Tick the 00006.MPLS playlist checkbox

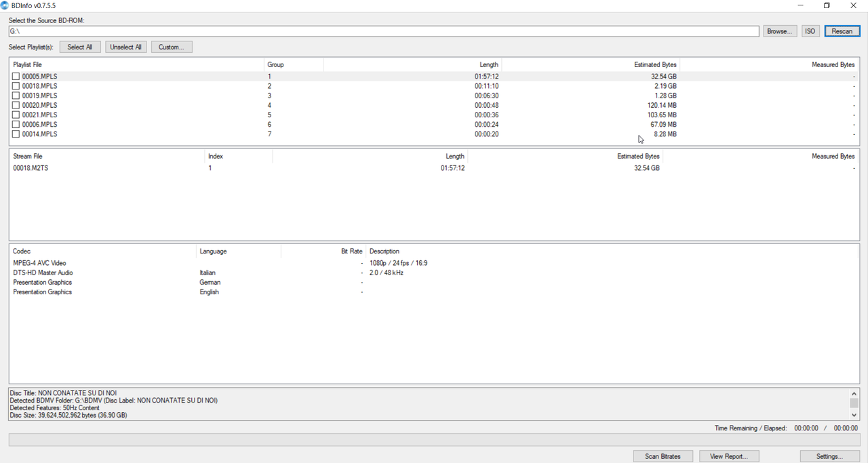16,125
